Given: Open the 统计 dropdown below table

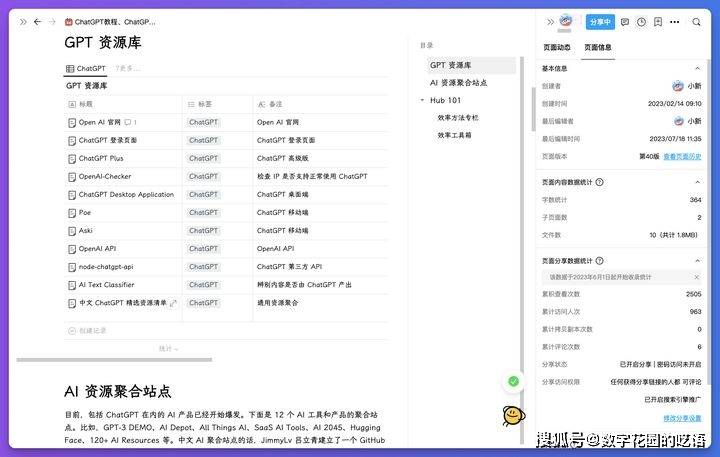Looking at the screenshot, I should [168, 349].
